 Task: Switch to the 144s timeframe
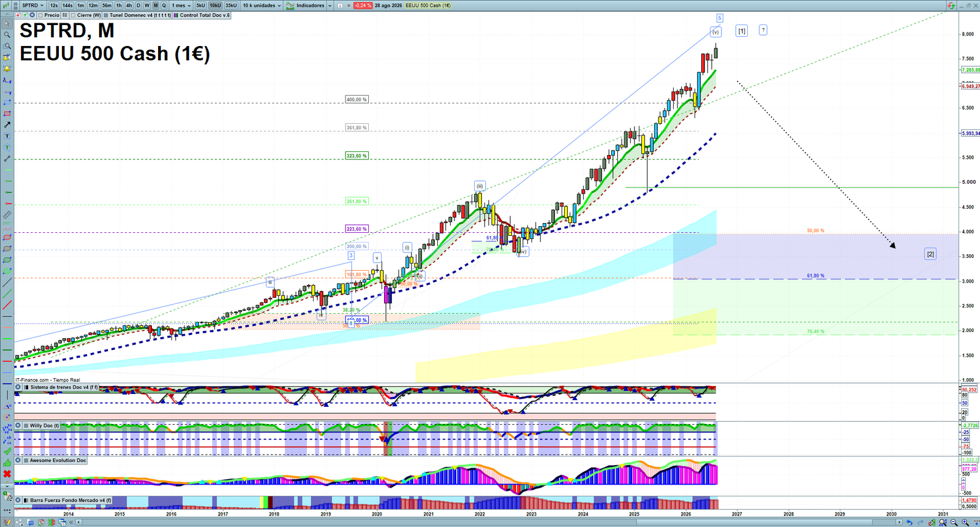click(x=67, y=6)
